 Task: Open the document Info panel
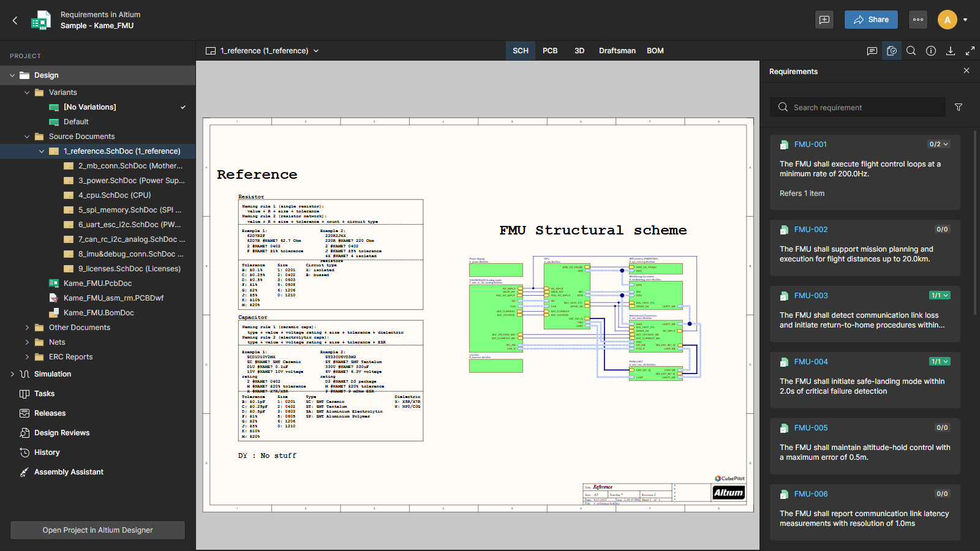pos(930,51)
